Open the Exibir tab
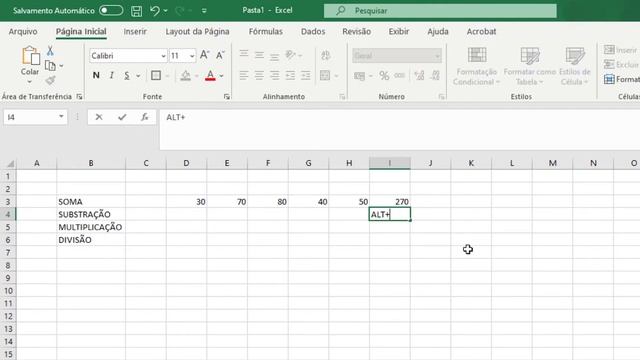Viewport: 640px width, 360px height. tap(399, 31)
